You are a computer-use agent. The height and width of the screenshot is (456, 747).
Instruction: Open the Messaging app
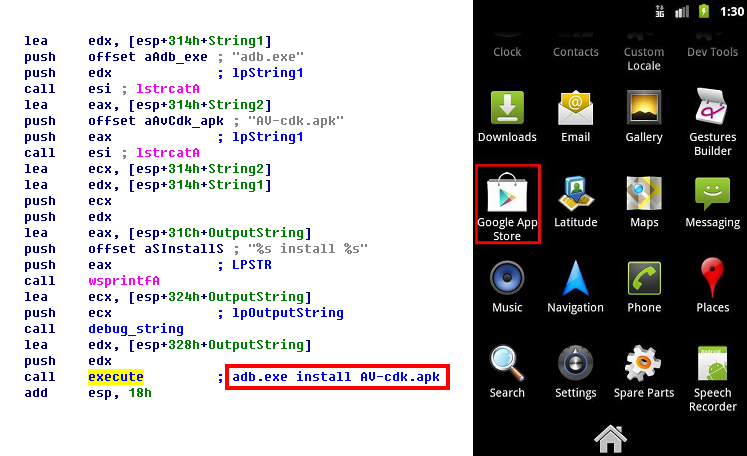click(x=712, y=202)
